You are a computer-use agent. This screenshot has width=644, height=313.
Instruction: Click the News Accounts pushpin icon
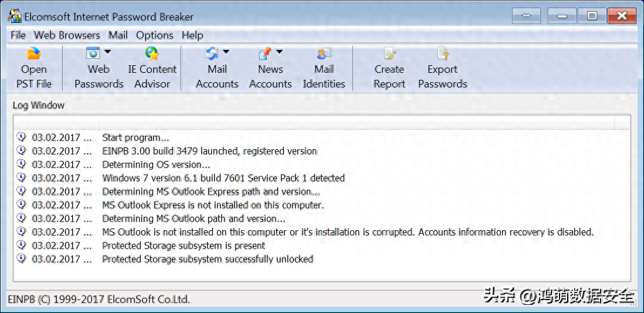point(265,53)
